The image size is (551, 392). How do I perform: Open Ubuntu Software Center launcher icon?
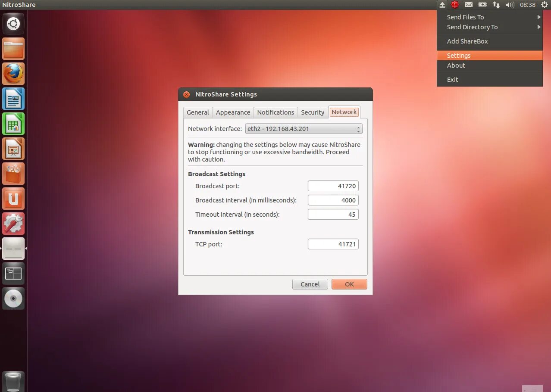pos(13,174)
